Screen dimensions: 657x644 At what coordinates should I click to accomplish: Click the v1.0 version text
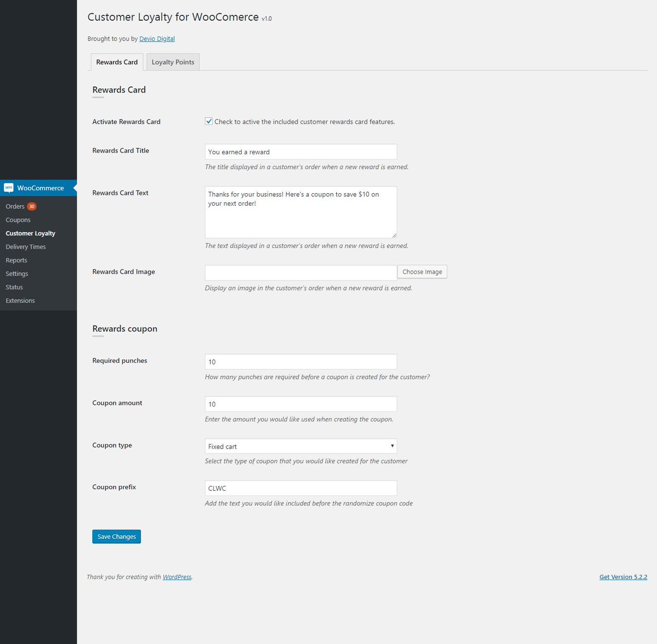[267, 19]
